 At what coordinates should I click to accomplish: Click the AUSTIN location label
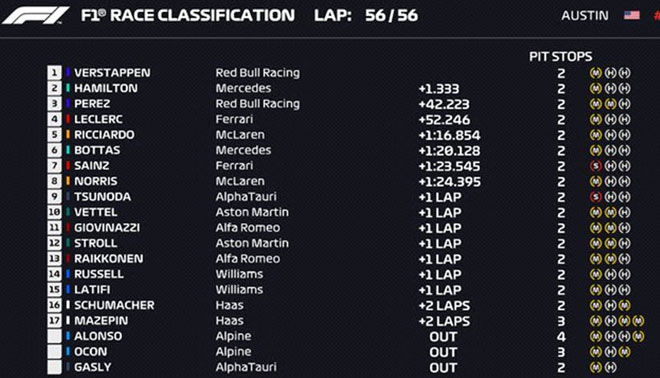click(x=585, y=16)
